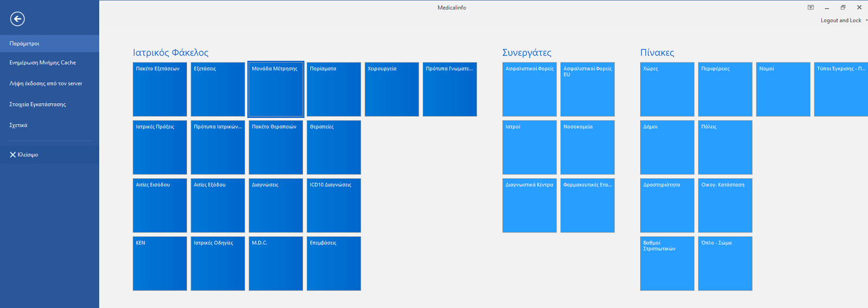This screenshot has height=308, width=868.
Task: Select the Βαθμοί Στρατιωτικών tile
Action: pyautogui.click(x=667, y=263)
